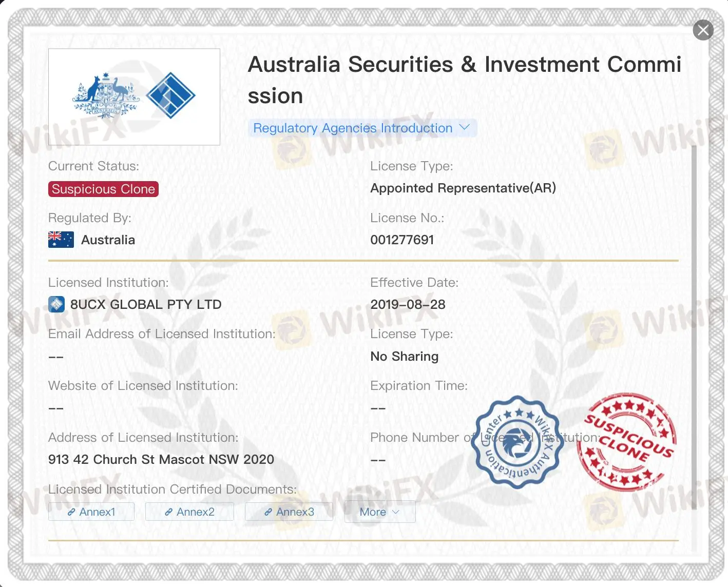Click the blue diamond ASIC logo
Screen dimensions: 728x587
pyautogui.click(x=171, y=95)
